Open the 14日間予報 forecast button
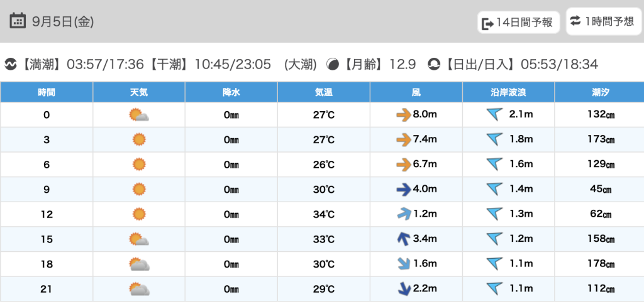 click(519, 23)
